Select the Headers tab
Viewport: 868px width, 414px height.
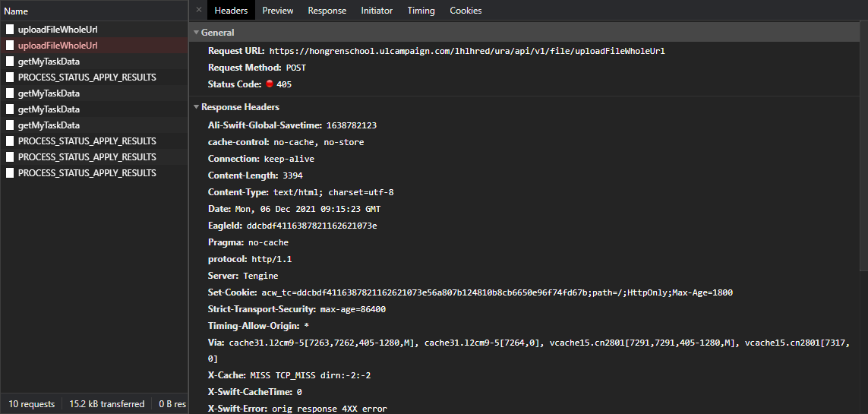[x=231, y=11]
